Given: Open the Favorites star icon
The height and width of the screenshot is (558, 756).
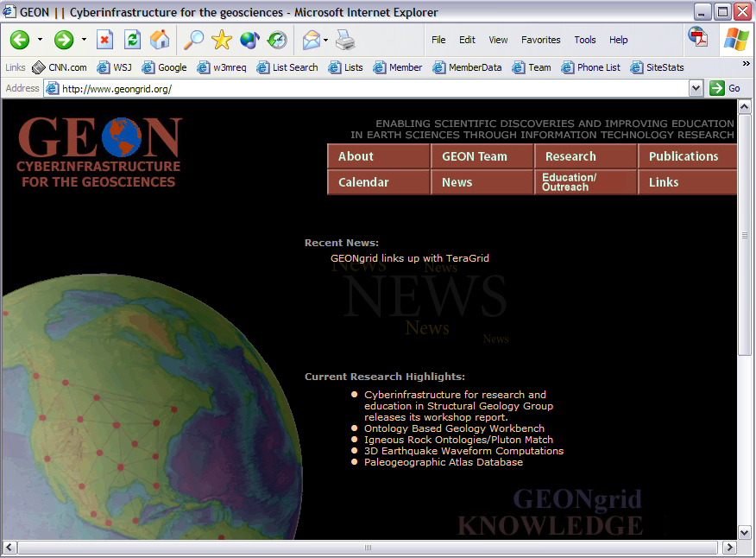Looking at the screenshot, I should 222,40.
